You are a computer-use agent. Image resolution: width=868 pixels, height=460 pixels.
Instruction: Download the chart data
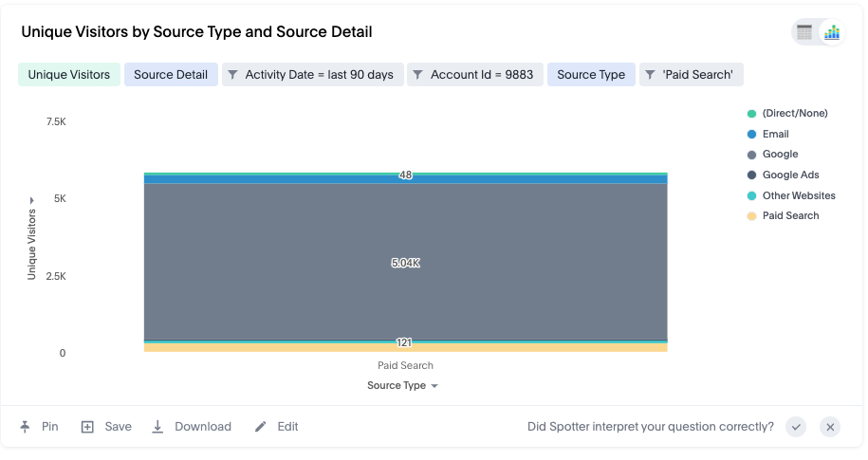coord(192,427)
